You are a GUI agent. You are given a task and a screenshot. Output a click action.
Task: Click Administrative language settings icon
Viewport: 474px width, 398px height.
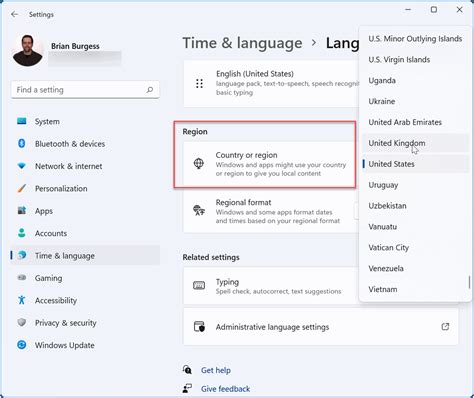pos(199,326)
